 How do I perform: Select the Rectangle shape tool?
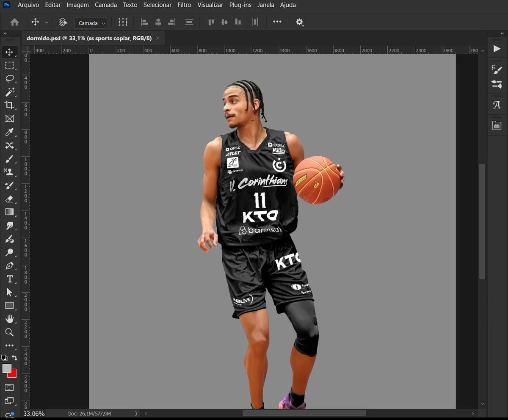click(9, 305)
